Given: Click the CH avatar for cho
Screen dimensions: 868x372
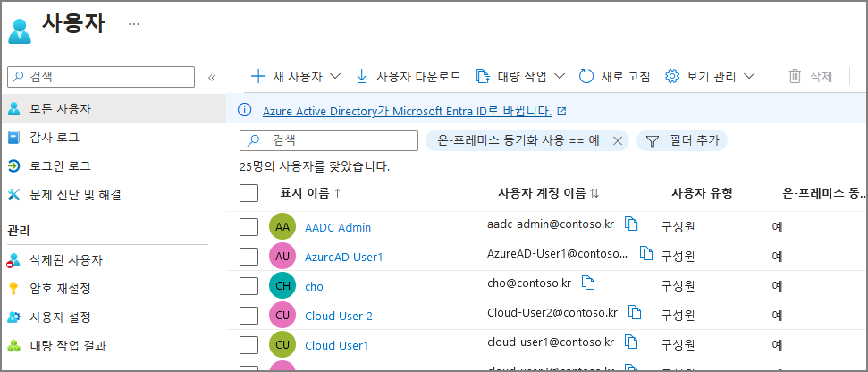Looking at the screenshot, I should tap(282, 285).
